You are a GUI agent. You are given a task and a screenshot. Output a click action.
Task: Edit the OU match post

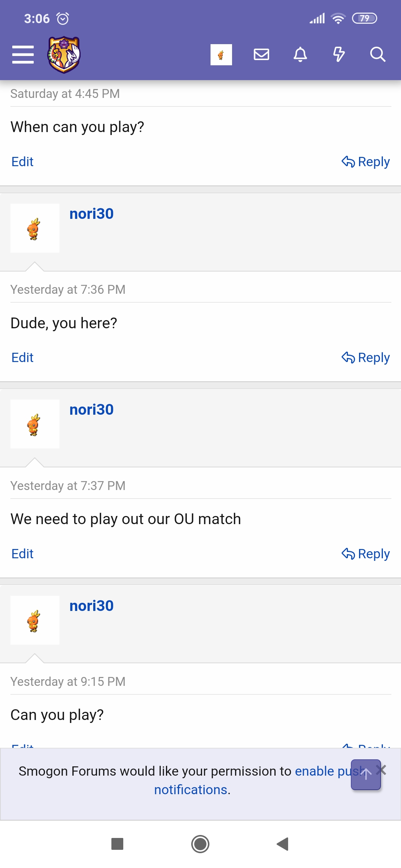click(x=23, y=554)
